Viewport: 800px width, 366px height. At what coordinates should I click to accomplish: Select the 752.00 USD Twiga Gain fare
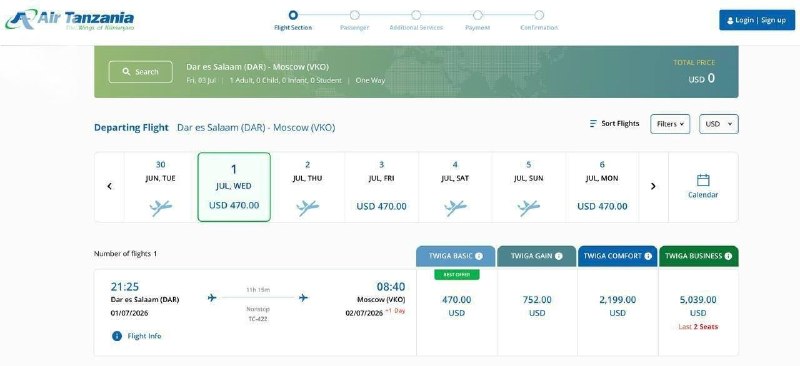(537, 306)
